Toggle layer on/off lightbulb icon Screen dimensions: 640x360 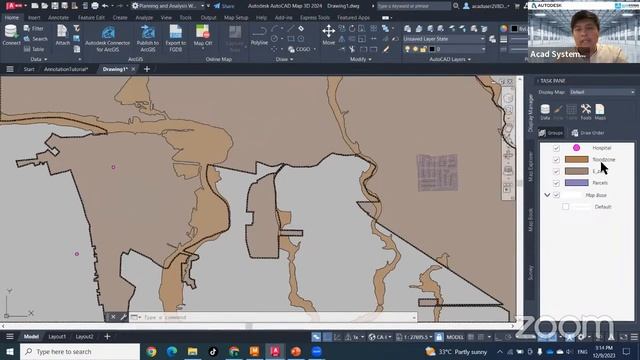407,49
